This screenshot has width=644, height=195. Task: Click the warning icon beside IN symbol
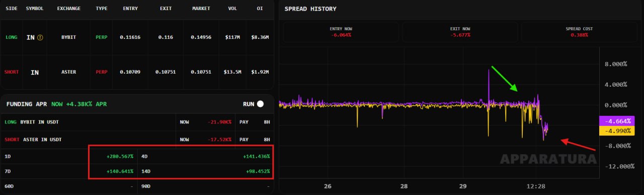tap(40, 37)
